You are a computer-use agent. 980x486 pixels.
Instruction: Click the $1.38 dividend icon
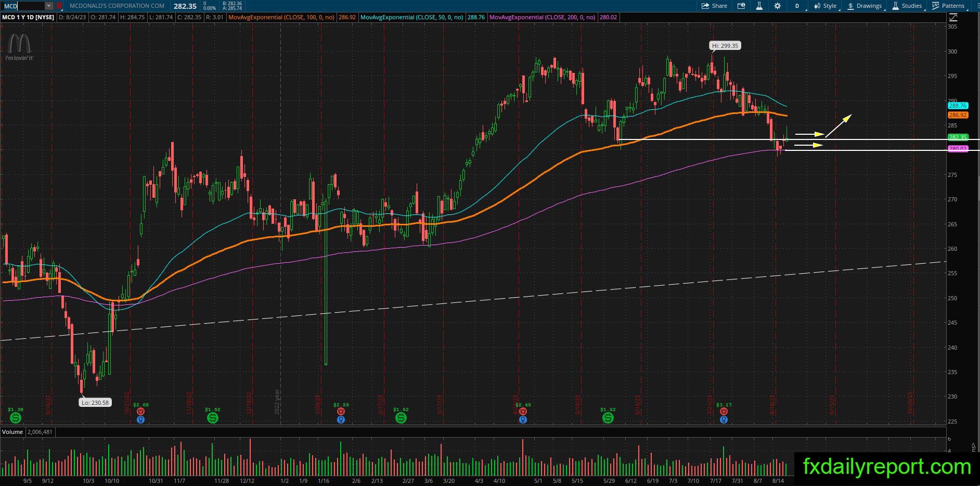tap(16, 417)
